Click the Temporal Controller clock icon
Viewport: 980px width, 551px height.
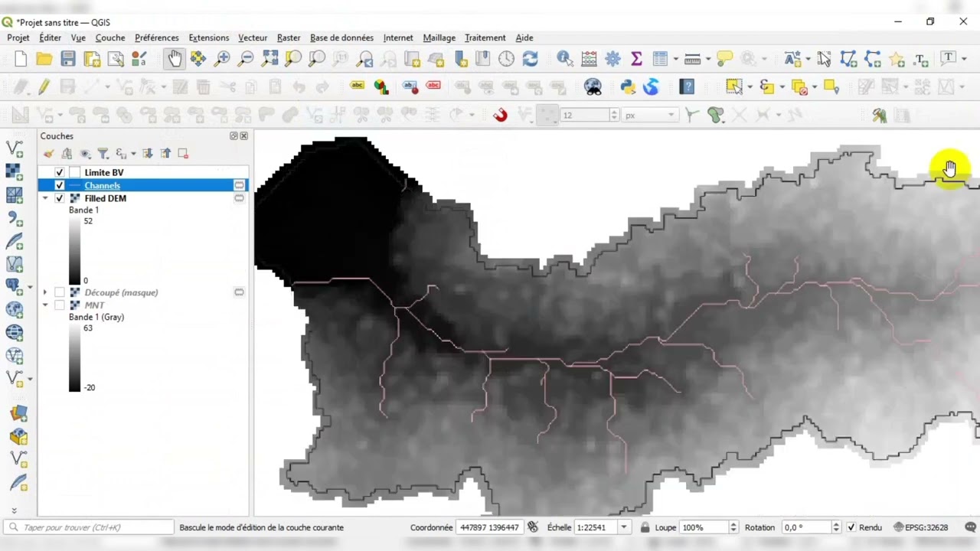506,59
